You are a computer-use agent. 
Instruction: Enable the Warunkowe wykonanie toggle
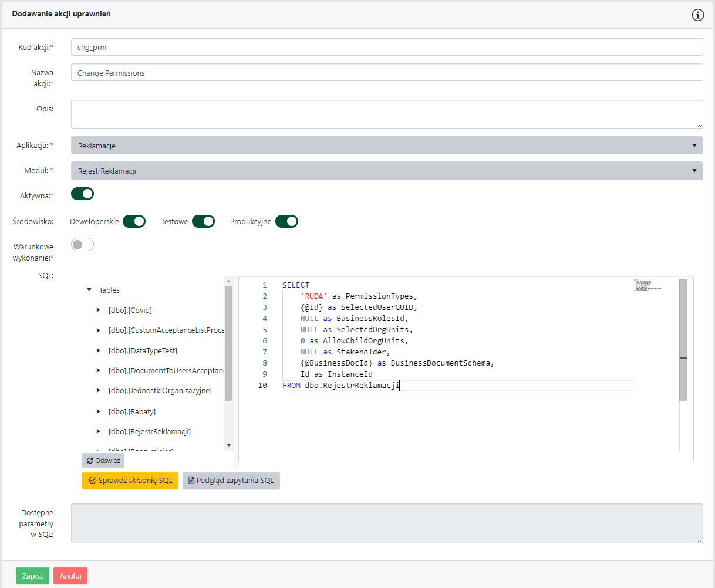[82, 245]
